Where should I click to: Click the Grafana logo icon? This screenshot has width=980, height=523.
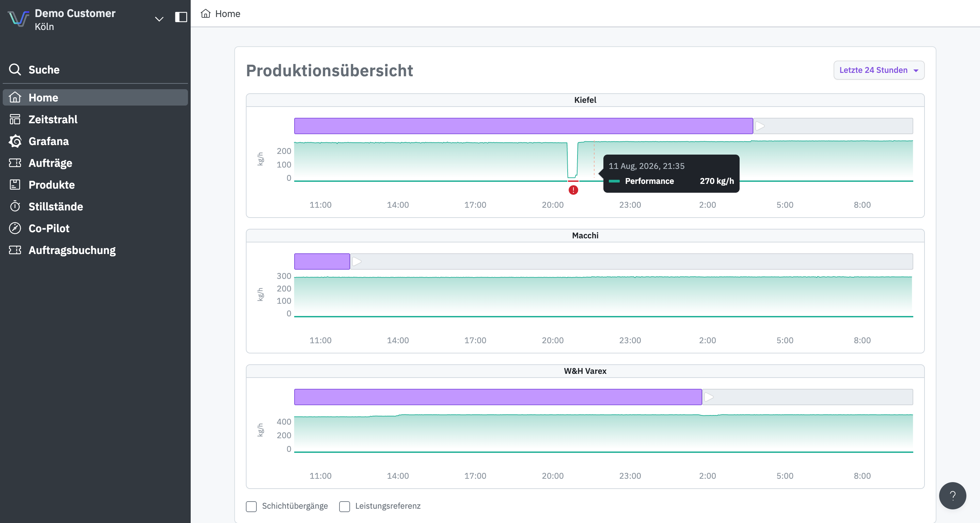(x=15, y=141)
